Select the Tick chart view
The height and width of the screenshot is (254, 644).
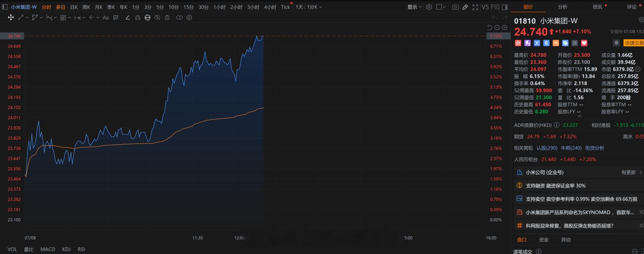click(x=285, y=7)
